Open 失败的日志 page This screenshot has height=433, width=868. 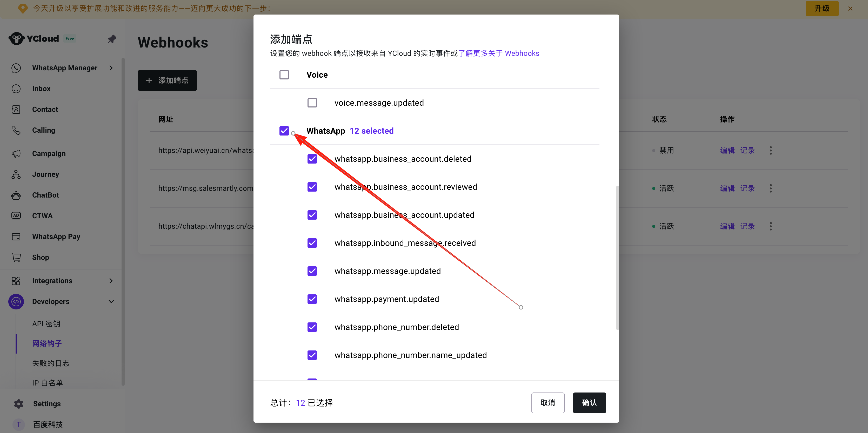point(51,363)
